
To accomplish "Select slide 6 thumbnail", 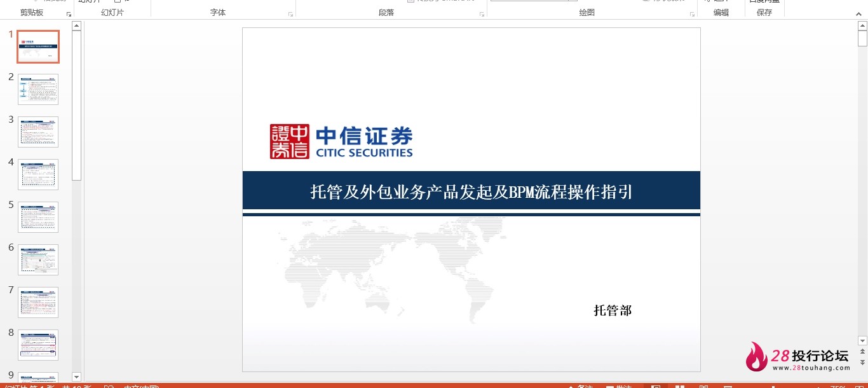I will (38, 260).
